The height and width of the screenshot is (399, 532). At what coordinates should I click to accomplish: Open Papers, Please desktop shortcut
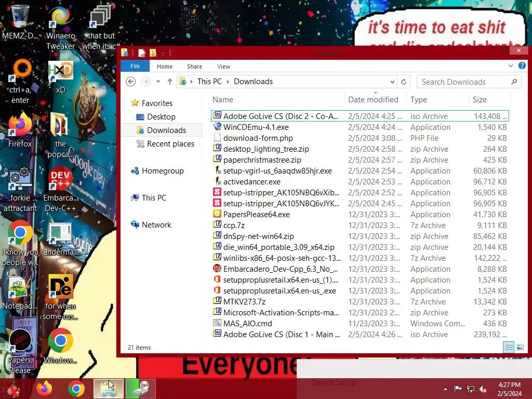click(x=20, y=351)
